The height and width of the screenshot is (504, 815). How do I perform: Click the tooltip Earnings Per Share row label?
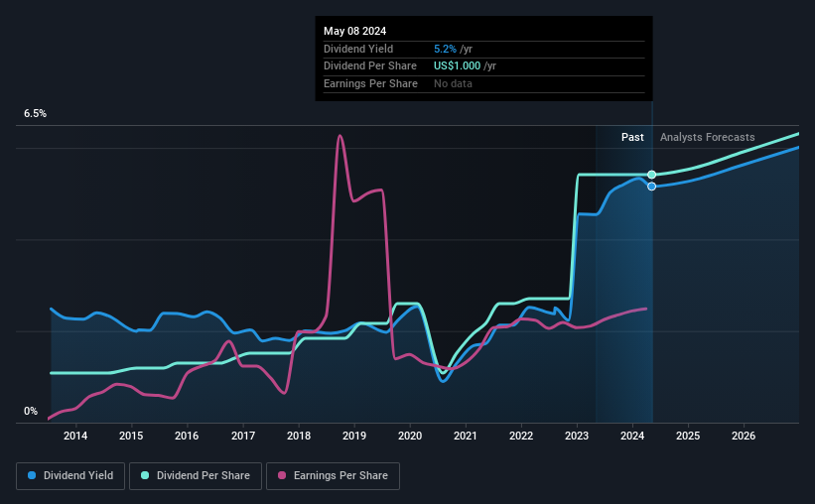click(370, 83)
